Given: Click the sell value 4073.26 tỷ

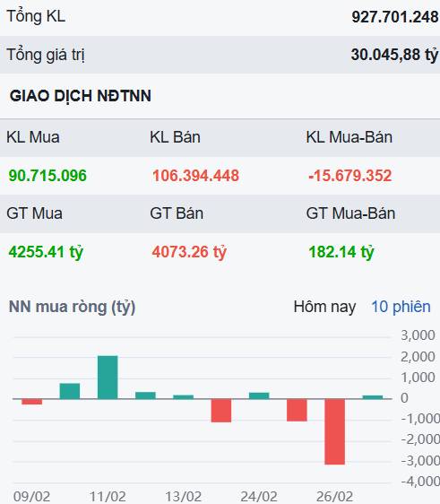Looking at the screenshot, I should (189, 252).
